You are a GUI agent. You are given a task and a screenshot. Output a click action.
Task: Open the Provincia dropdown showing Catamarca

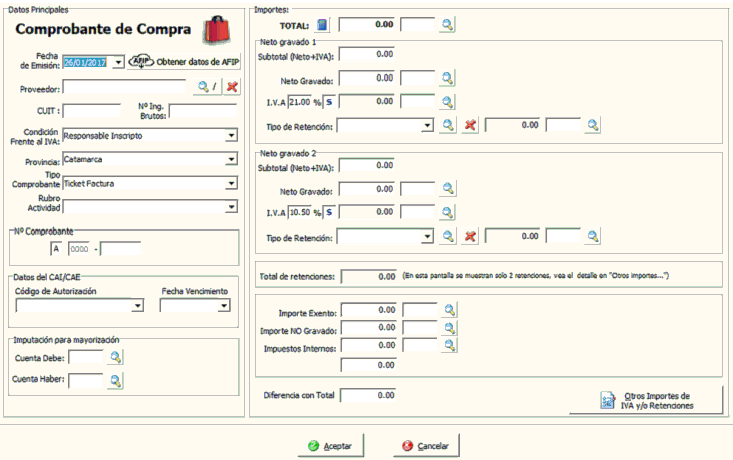point(231,159)
